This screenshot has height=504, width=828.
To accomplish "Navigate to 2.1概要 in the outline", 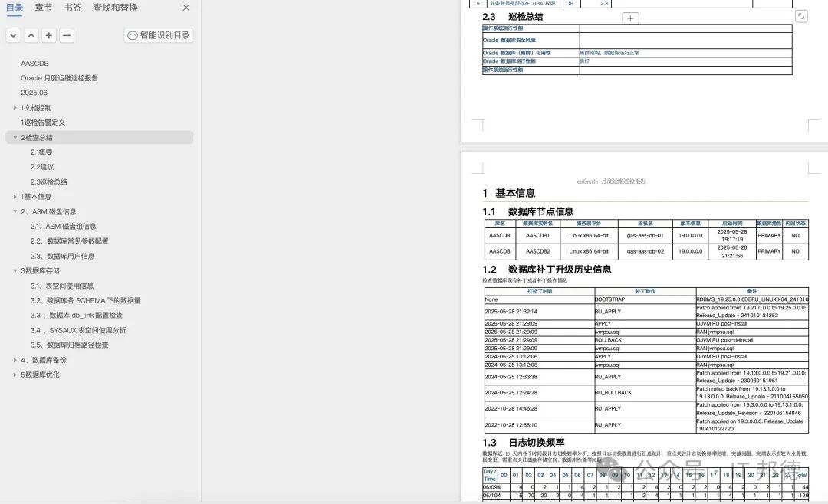I will point(41,152).
